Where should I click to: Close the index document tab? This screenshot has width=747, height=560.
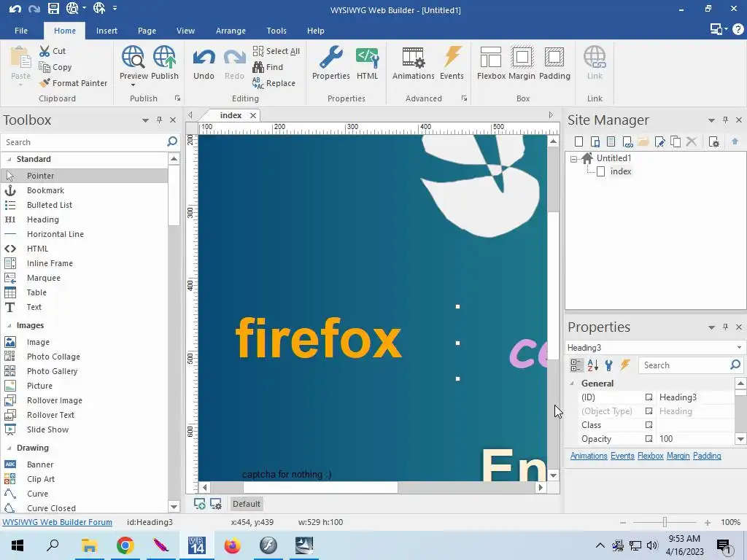tap(253, 115)
